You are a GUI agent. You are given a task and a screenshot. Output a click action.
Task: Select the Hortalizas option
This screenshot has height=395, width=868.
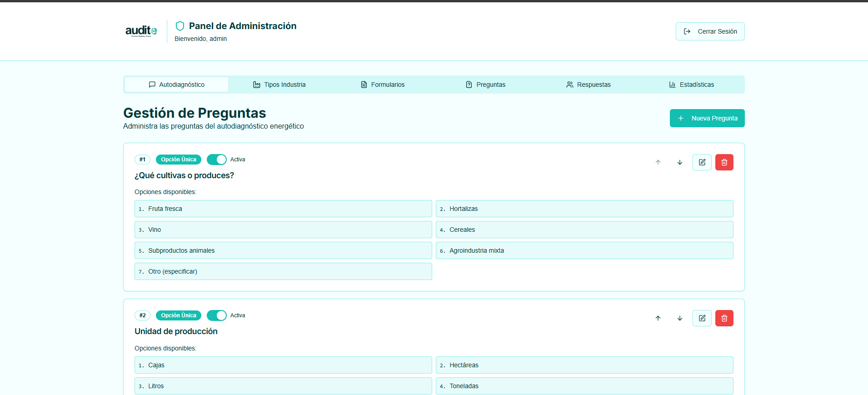[584, 209]
